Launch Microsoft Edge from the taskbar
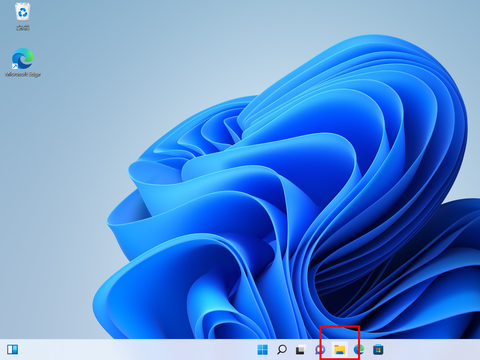Viewport: 480px width, 360px height. click(359, 350)
